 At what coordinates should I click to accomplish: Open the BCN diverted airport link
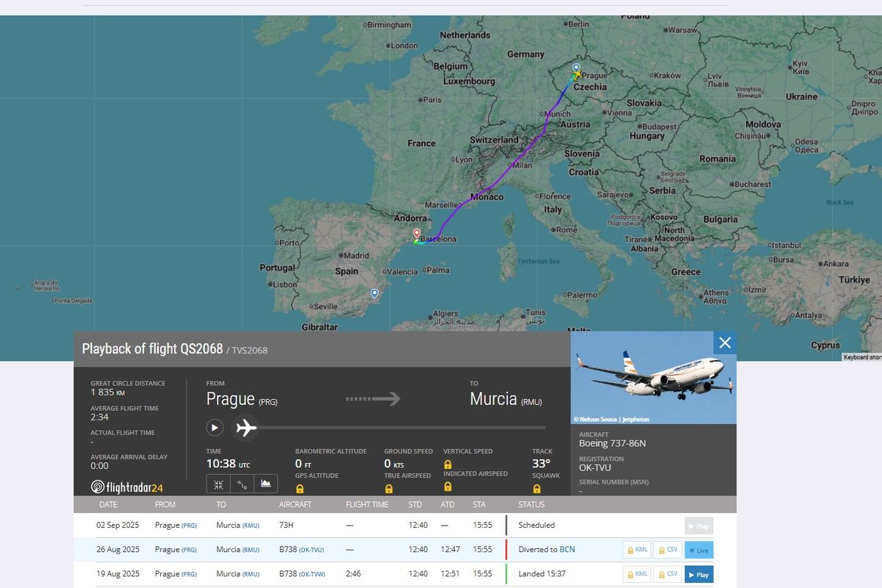567,549
